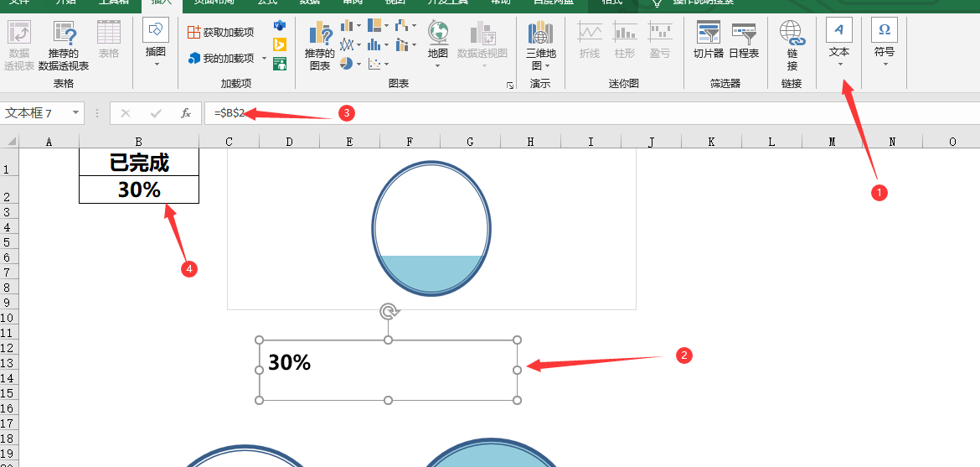Expand the scatter or bubble chart dropdown
This screenshot has height=467, width=980.
pos(386,64)
